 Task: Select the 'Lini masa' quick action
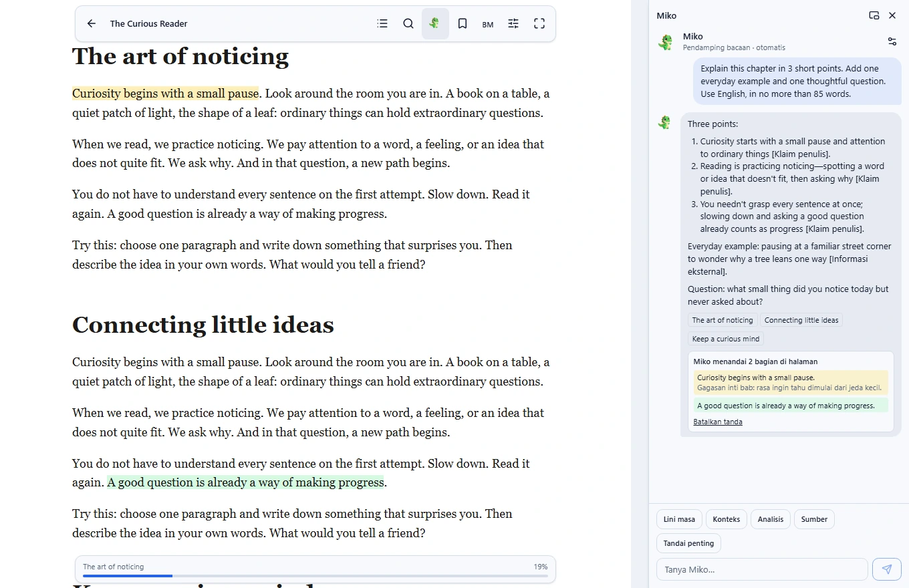pyautogui.click(x=679, y=519)
